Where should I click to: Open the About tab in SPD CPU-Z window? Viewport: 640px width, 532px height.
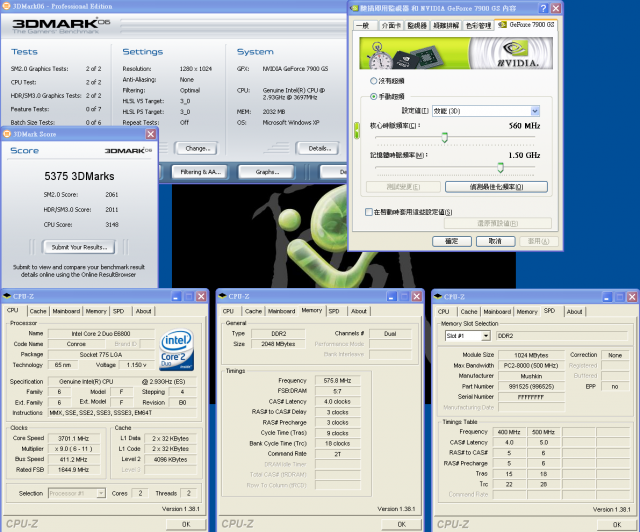(574, 312)
